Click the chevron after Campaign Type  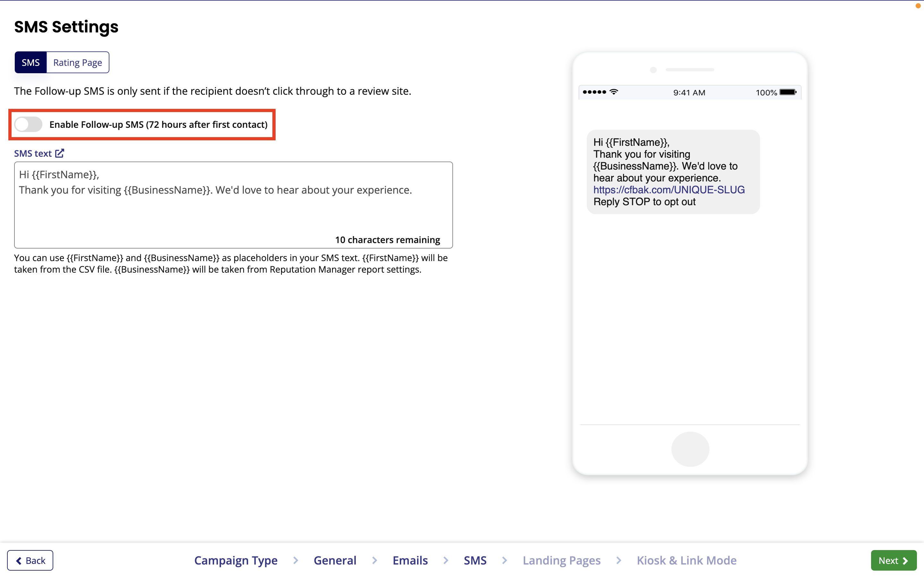coord(295,560)
